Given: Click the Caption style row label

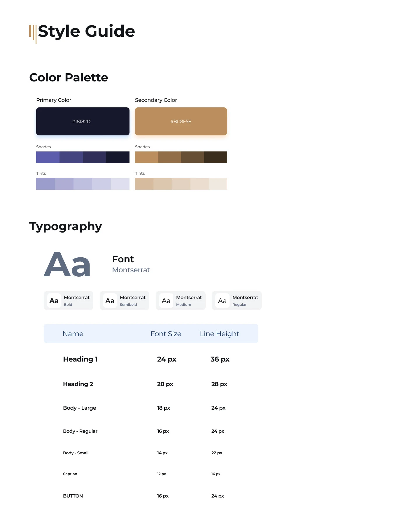Looking at the screenshot, I should pos(70,474).
